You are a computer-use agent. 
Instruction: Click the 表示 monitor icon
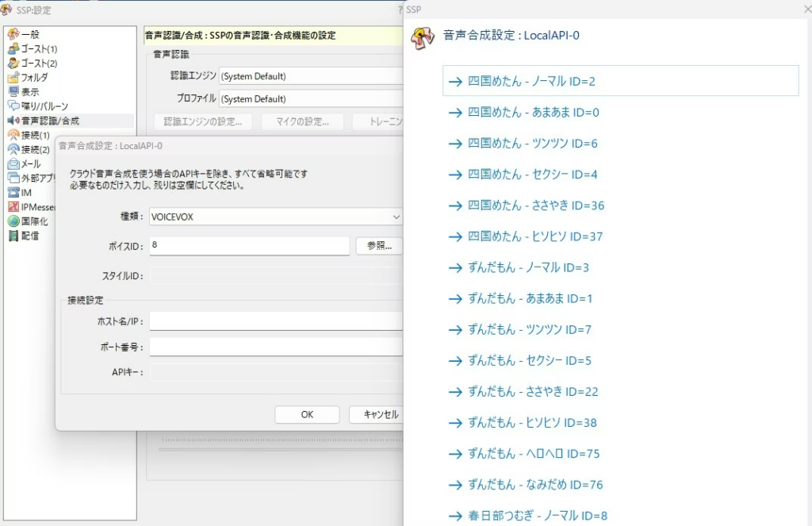13,92
